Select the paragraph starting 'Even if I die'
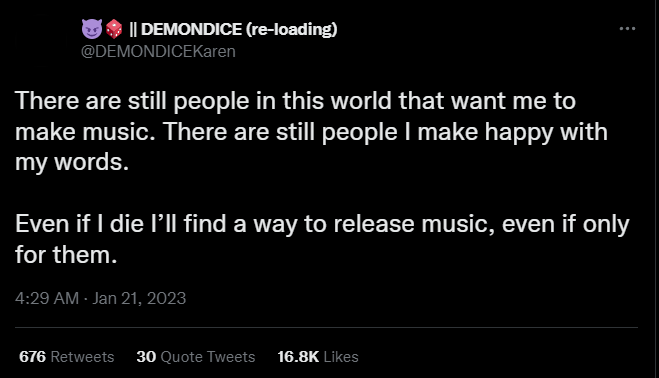 click(322, 239)
